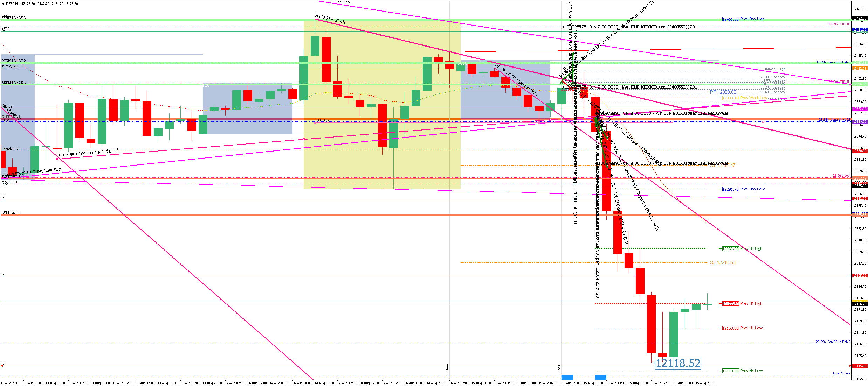Screen dimensions: 868x387
Task: Open the DE30,H1 chart dropdown arrow
Action: [x=3, y=4]
